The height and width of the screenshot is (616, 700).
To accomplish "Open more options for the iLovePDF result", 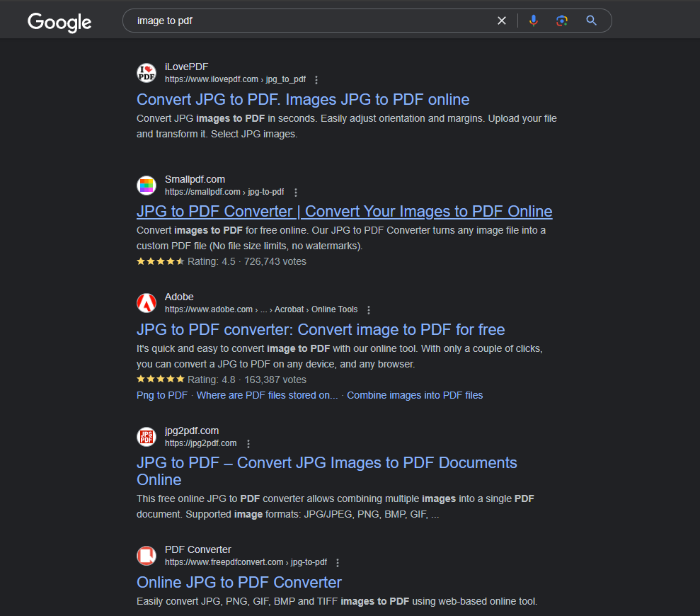I will [x=316, y=80].
